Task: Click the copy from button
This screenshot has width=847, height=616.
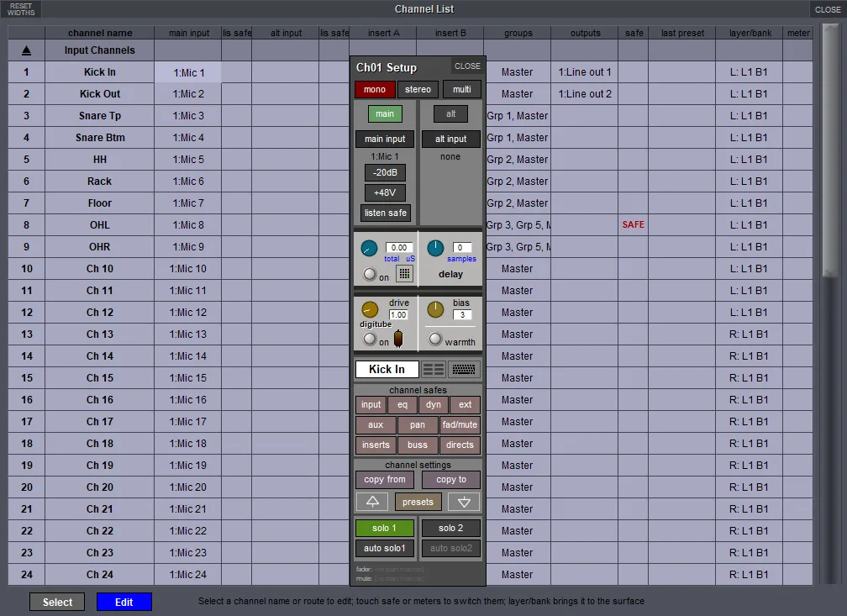Action: [x=385, y=479]
